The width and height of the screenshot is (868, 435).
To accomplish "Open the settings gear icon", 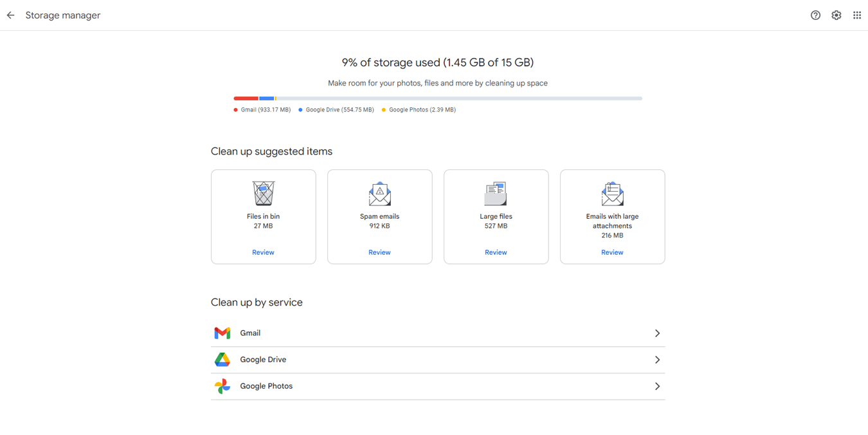I will [836, 15].
